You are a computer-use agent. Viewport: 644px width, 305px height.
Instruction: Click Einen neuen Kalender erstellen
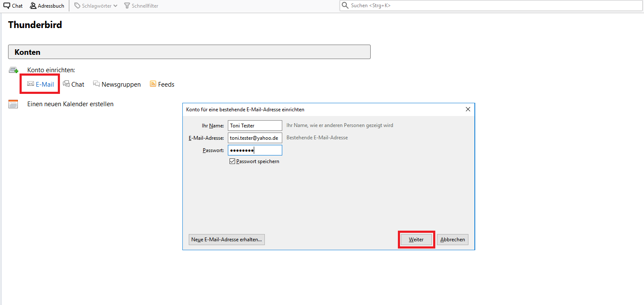(x=71, y=104)
